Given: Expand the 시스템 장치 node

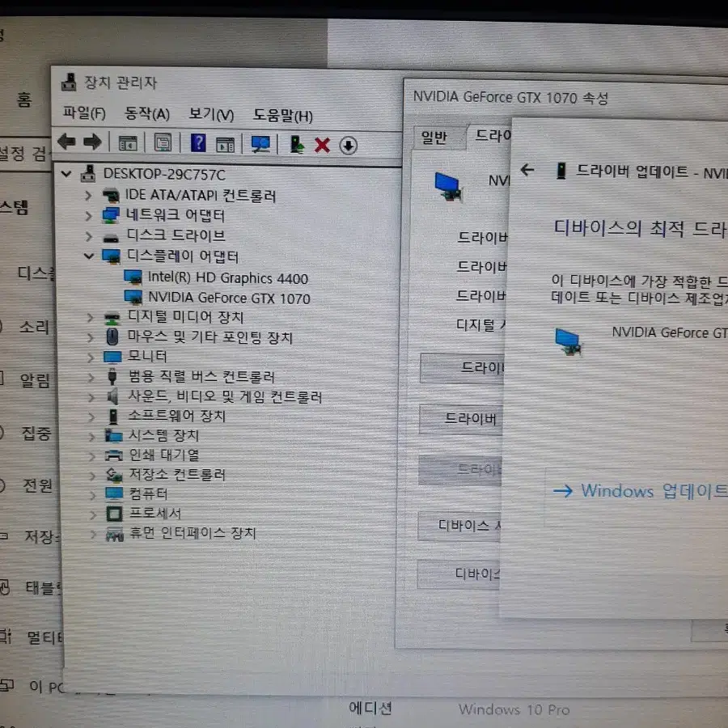Looking at the screenshot, I should [92, 435].
